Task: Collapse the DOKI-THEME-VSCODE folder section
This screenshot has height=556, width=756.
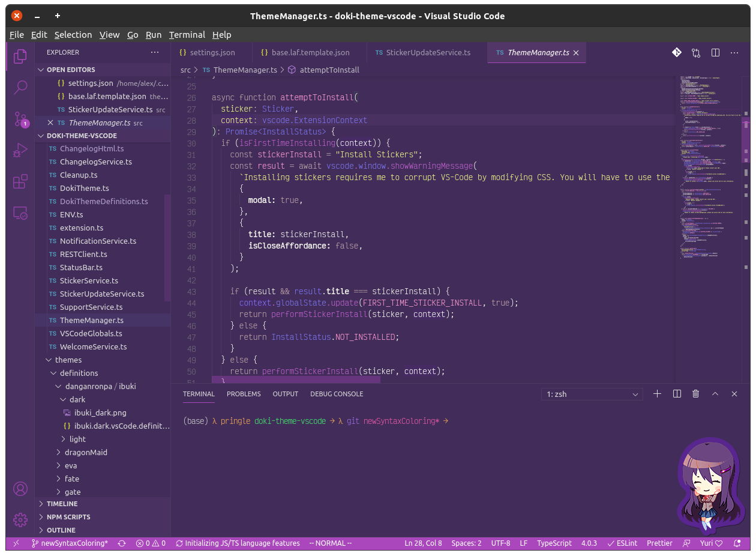Action: [103, 136]
